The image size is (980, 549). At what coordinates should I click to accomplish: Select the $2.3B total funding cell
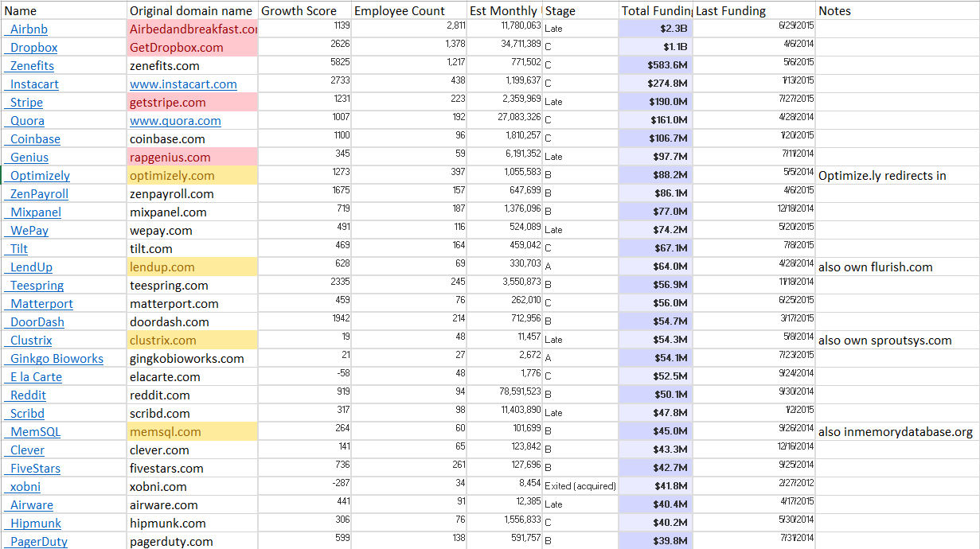656,29
